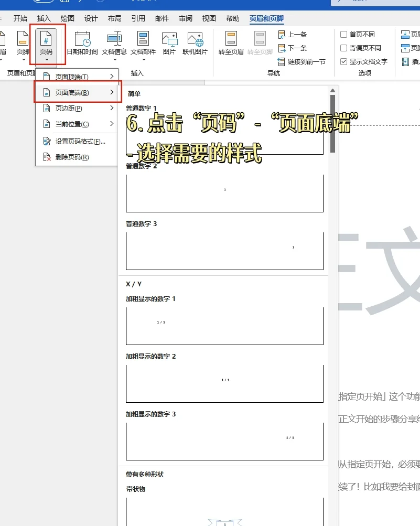Open the 视图 ribbon tab
This screenshot has width=420, height=526.
pos(209,18)
